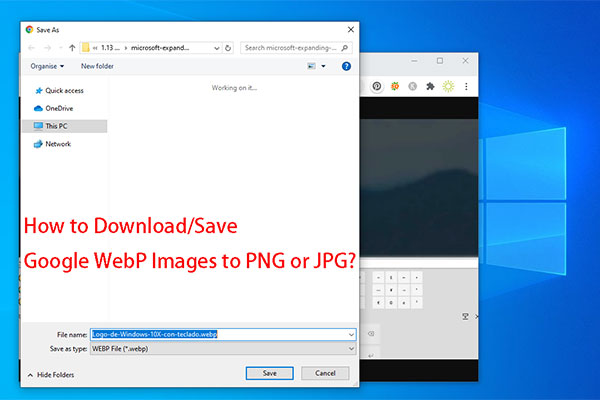Click the Back arrow in Save As dialog

31,48
